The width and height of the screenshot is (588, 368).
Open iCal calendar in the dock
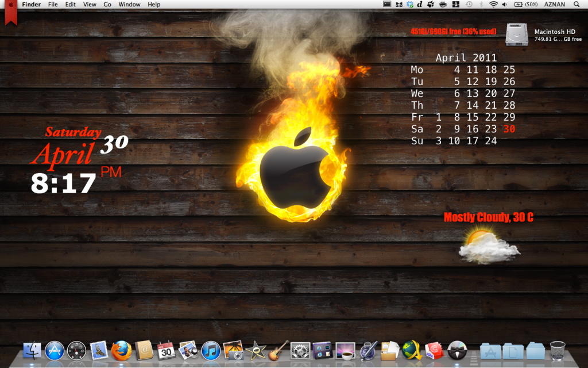166,350
